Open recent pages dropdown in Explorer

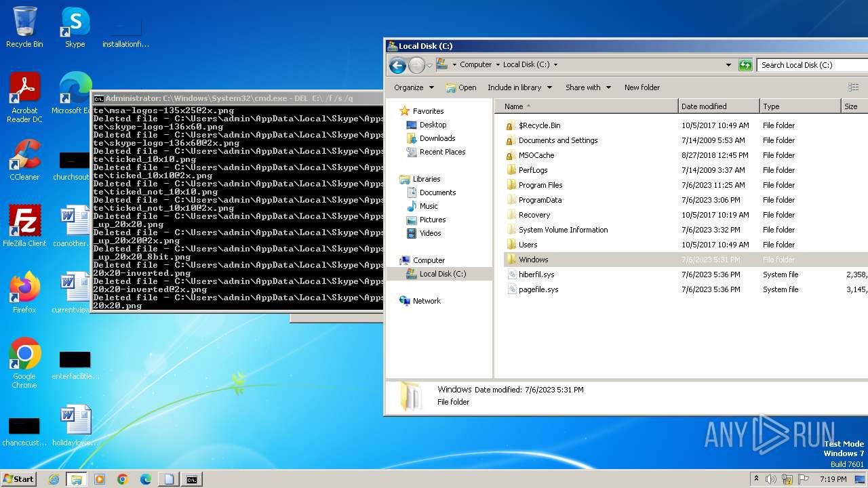(x=429, y=65)
